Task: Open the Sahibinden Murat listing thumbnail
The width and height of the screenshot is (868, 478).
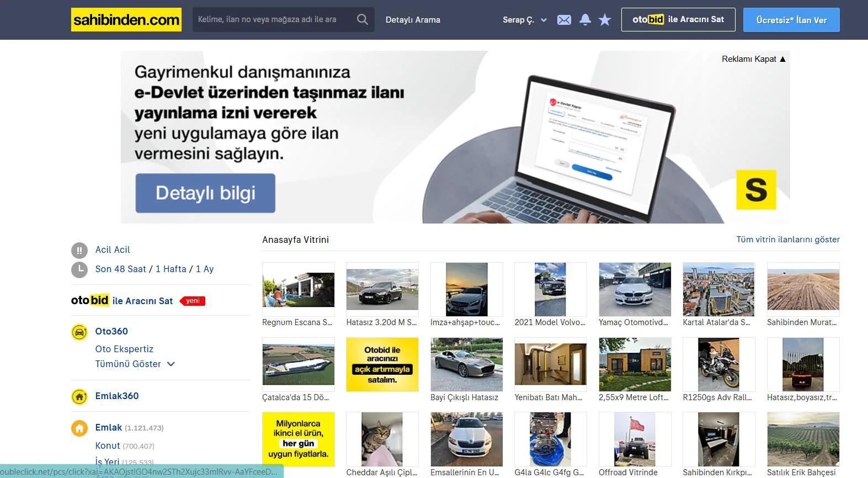Action: [x=803, y=289]
